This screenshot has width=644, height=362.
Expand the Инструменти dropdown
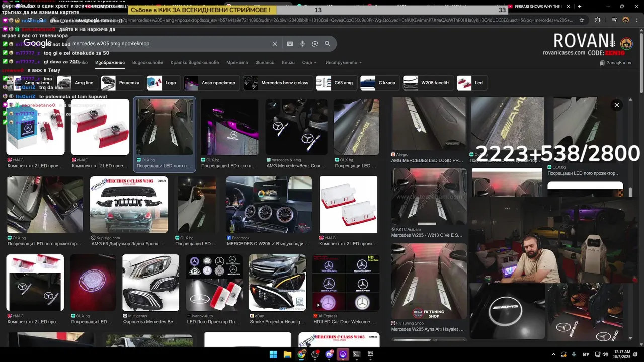click(x=344, y=63)
